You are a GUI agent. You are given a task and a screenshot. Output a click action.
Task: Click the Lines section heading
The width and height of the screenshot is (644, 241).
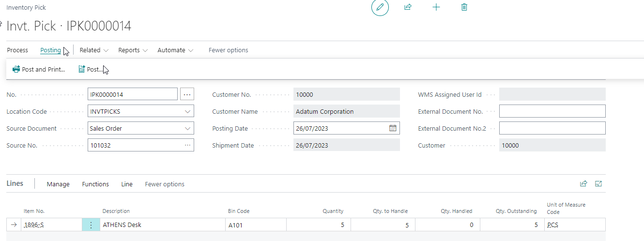pyautogui.click(x=15, y=183)
